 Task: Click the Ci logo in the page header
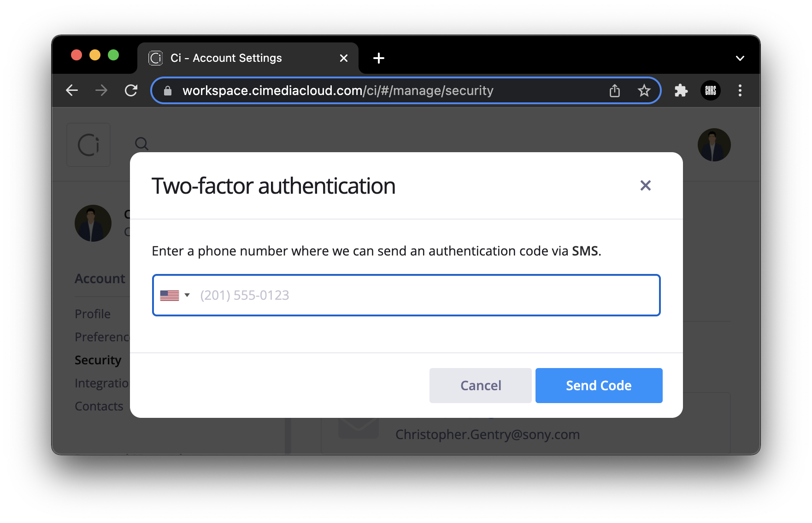(88, 145)
